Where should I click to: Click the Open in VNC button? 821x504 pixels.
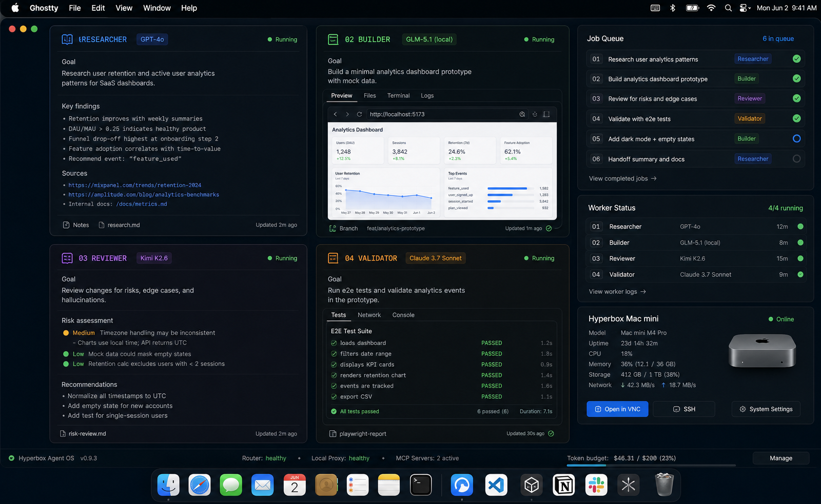click(618, 409)
